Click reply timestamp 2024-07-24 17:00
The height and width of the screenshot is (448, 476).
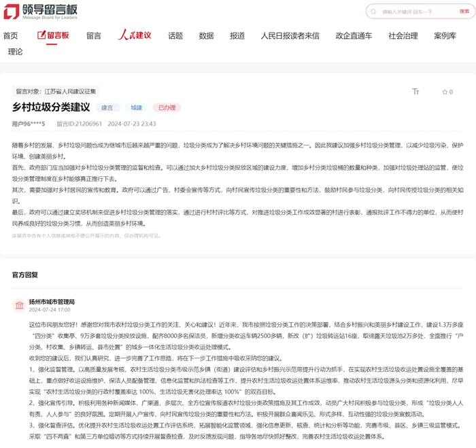coord(50,309)
